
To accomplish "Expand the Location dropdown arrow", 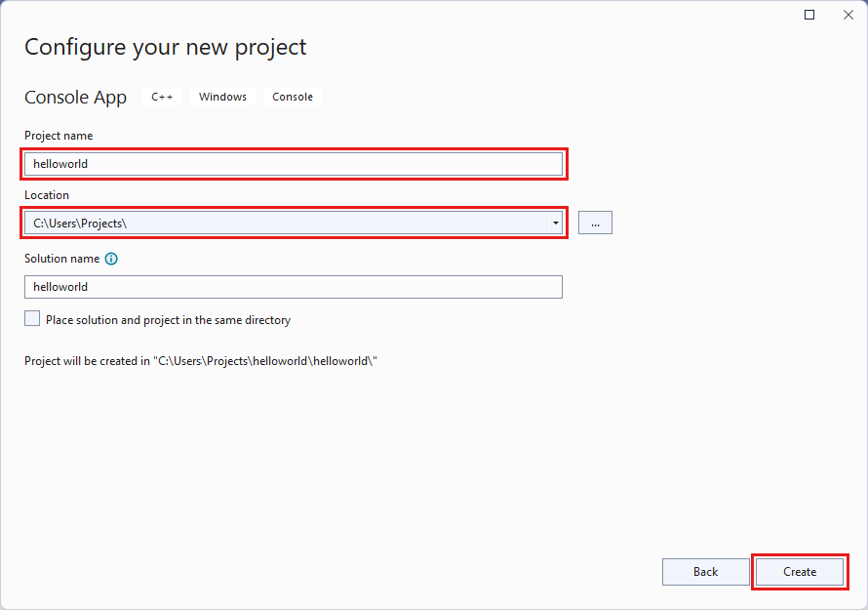I will 555,223.
